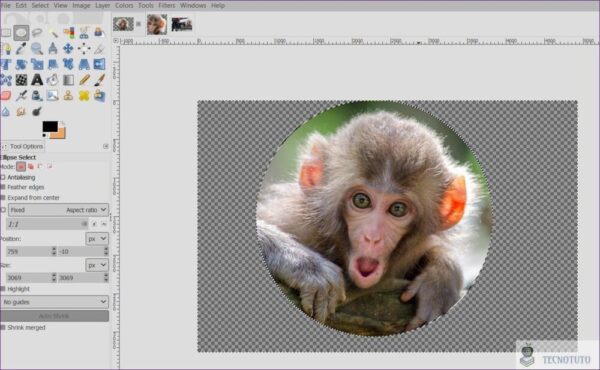Select the Perspective Clone tool

coord(99,95)
